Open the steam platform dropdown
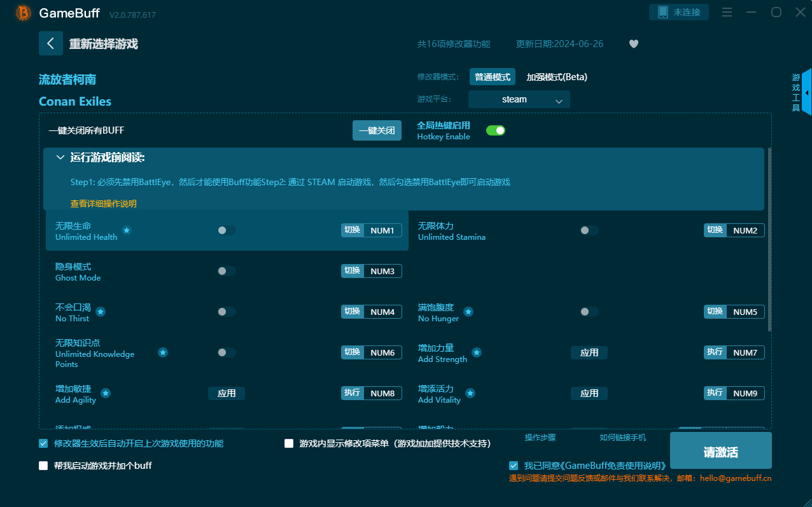Screen dimensions: 812x507 coord(519,99)
